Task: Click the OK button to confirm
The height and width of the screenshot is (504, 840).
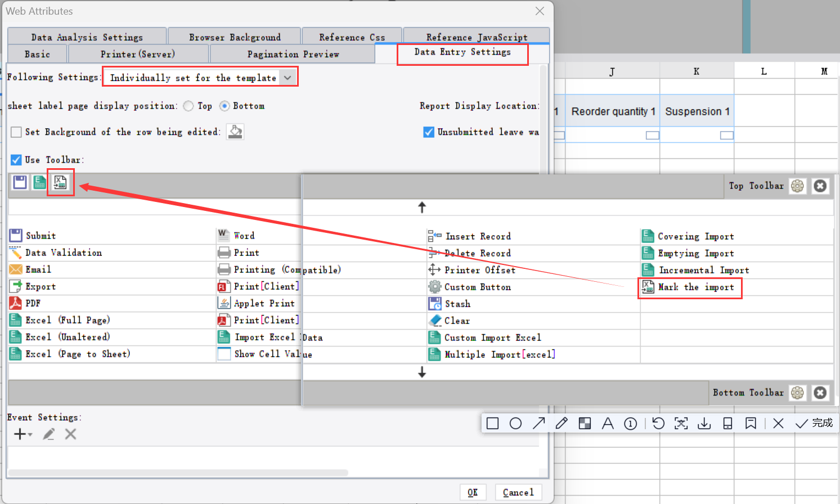Action: point(473,492)
